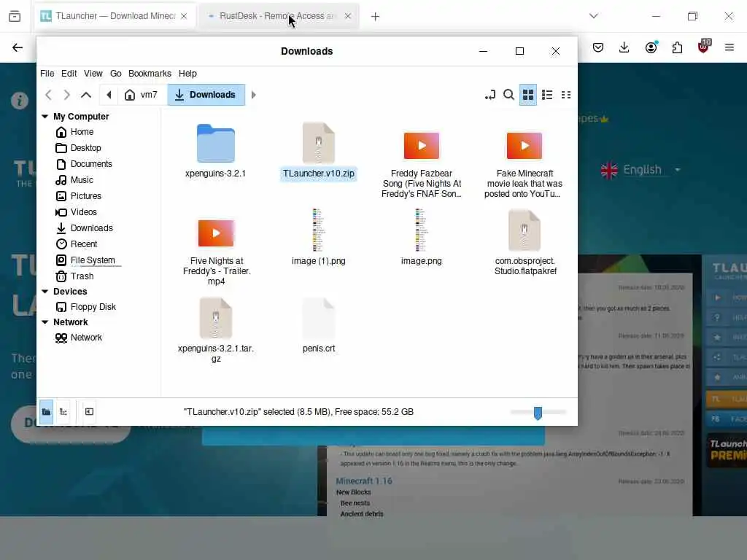Viewport: 747px width, 560px height.
Task: Go back in file manager history
Action: click(x=49, y=95)
